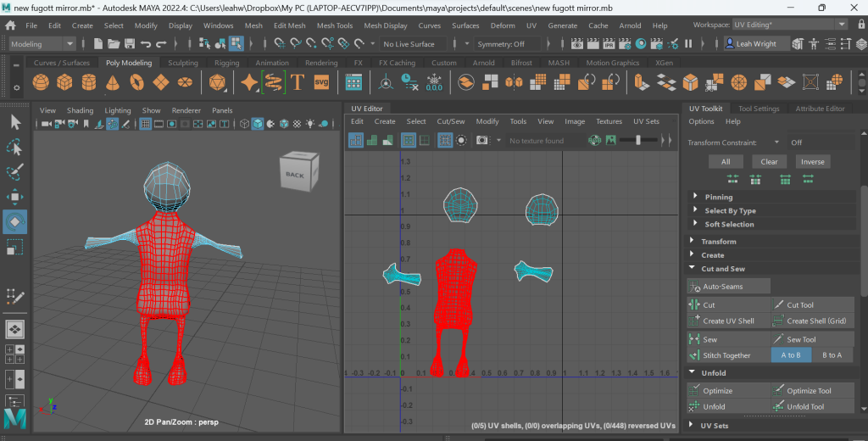Image resolution: width=868 pixels, height=441 pixels.
Task: Switch to the Sculpting shelf tab
Action: (x=183, y=63)
